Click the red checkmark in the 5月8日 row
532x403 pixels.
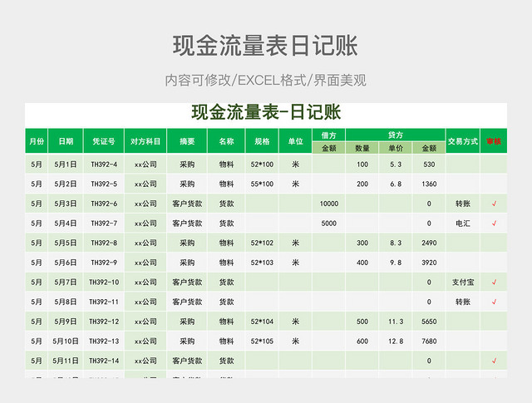[494, 302]
